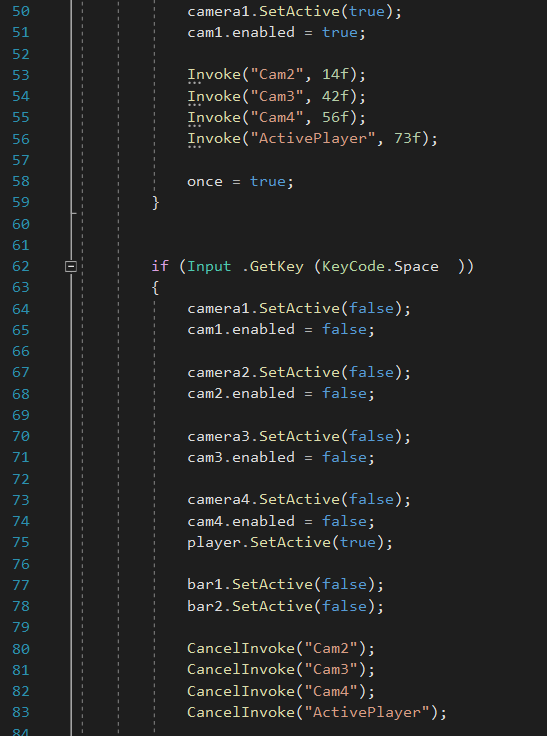547x736 pixels.
Task: Click the Input keyword on line 62
Action: [x=209, y=267]
